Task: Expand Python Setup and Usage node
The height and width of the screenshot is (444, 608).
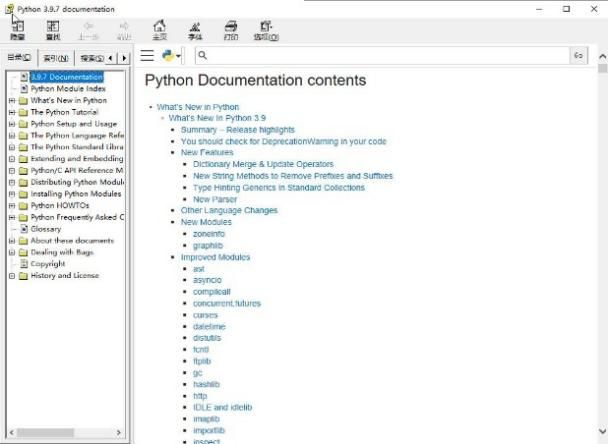Action: (12, 124)
